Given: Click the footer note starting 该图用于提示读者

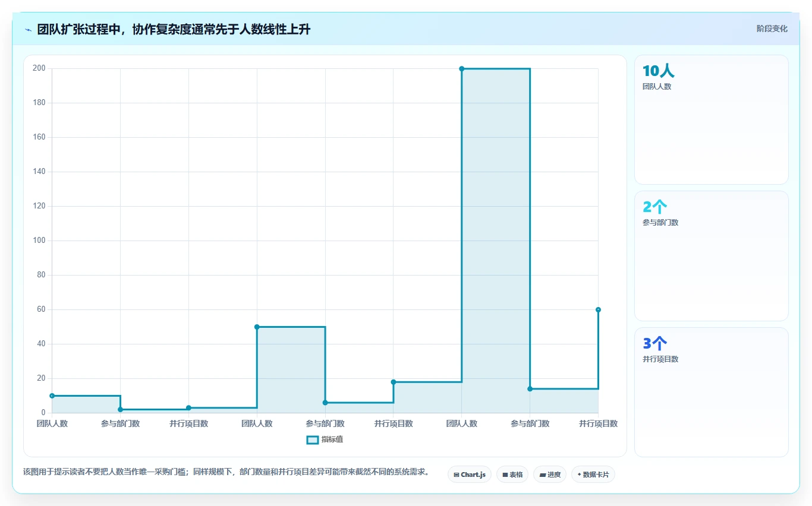Looking at the screenshot, I should click(x=226, y=472).
